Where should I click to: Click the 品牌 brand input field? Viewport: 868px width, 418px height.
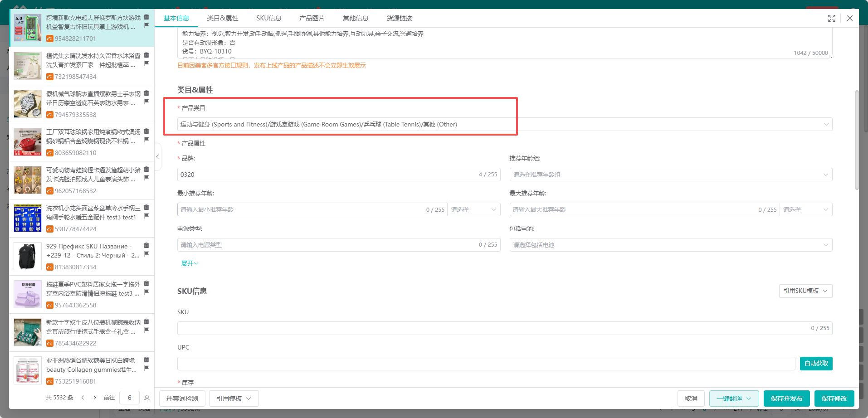point(339,175)
